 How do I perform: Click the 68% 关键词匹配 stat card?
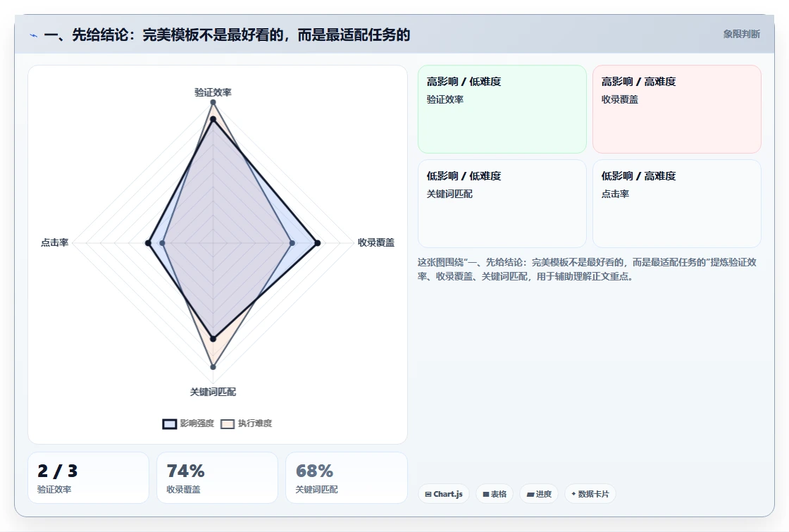coord(346,478)
